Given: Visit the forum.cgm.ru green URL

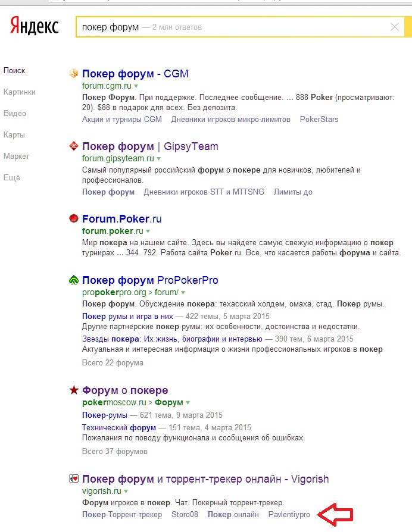Looking at the screenshot, I should (107, 86).
